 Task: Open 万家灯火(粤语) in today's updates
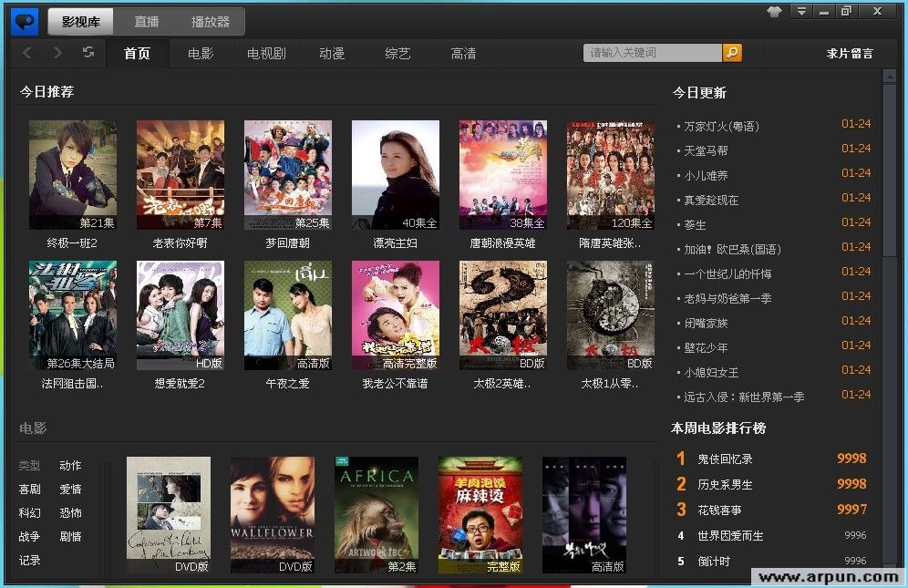[x=721, y=126]
